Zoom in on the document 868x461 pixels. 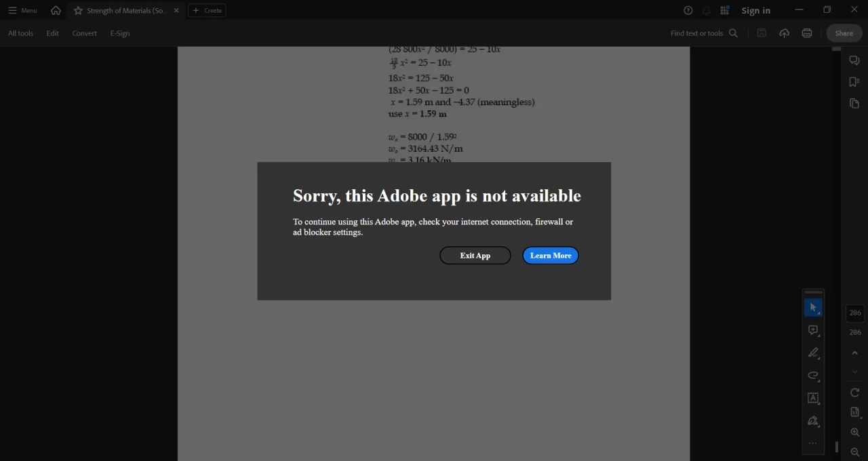pos(855,432)
